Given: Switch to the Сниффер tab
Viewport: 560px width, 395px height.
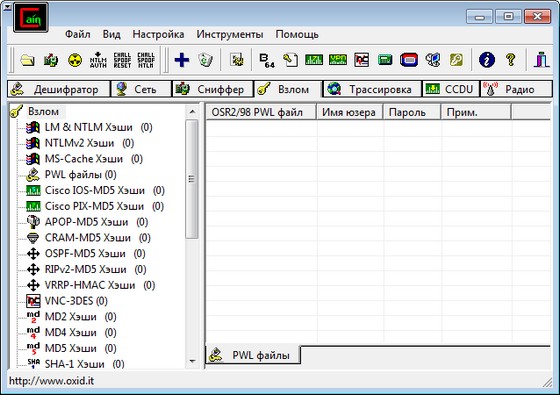Looking at the screenshot, I should [x=213, y=89].
